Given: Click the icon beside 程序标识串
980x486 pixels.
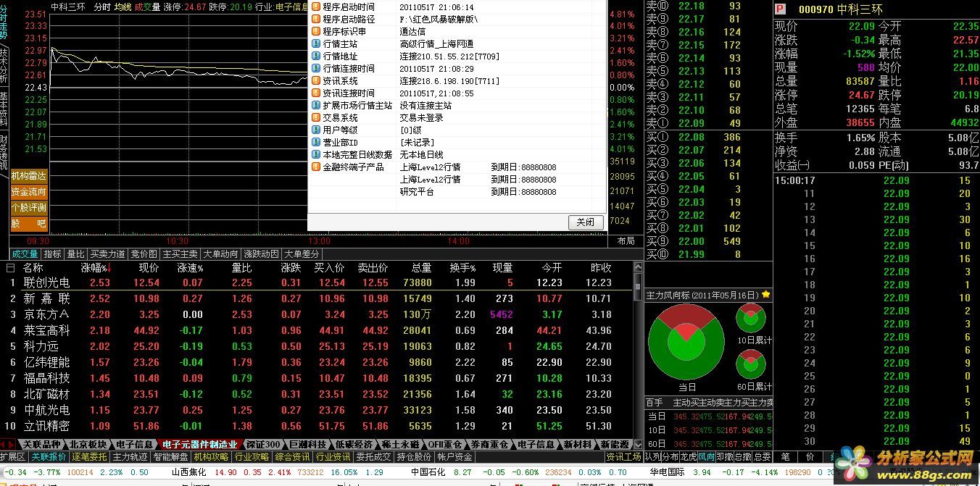Looking at the screenshot, I should click(x=315, y=31).
